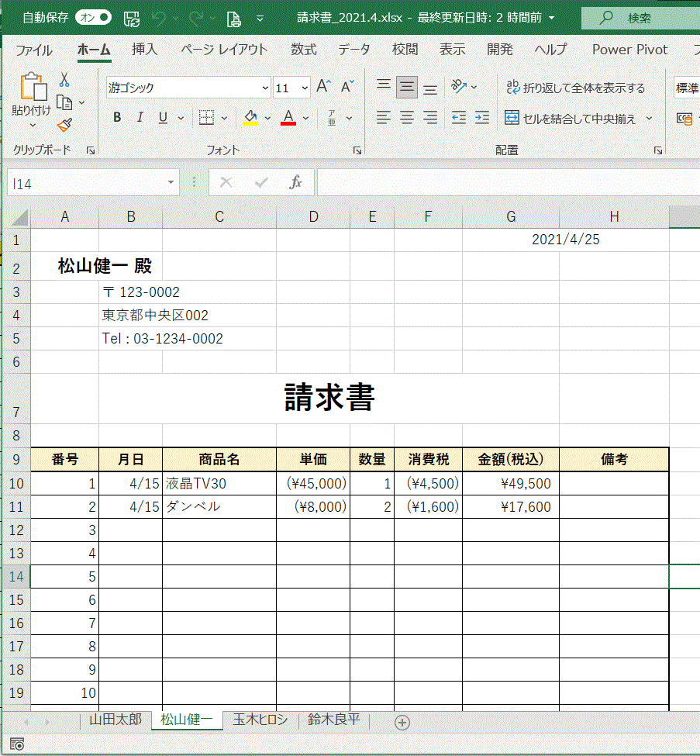The image size is (700, 756).
Task: Click the Cut scissors icon
Action: coord(64,80)
